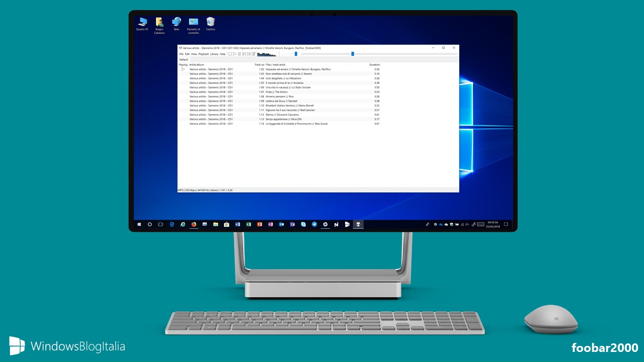Image resolution: width=644 pixels, height=362 pixels.
Task: Launch Outlook from the taskbar
Action: (x=281, y=224)
